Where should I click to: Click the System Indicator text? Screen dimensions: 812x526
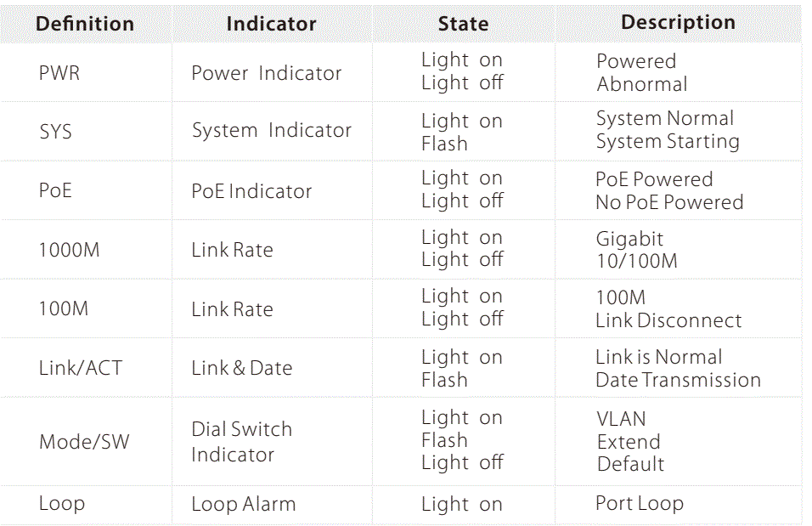271,131
